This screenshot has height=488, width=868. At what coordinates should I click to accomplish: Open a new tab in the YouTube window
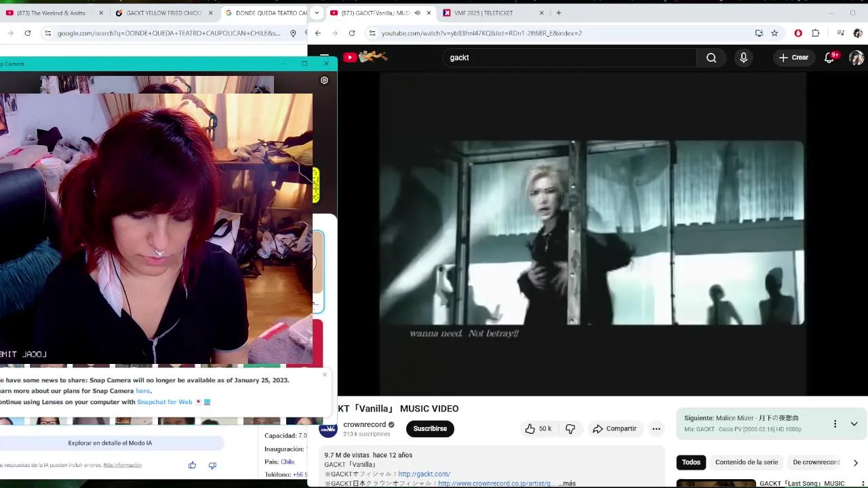coord(558,13)
